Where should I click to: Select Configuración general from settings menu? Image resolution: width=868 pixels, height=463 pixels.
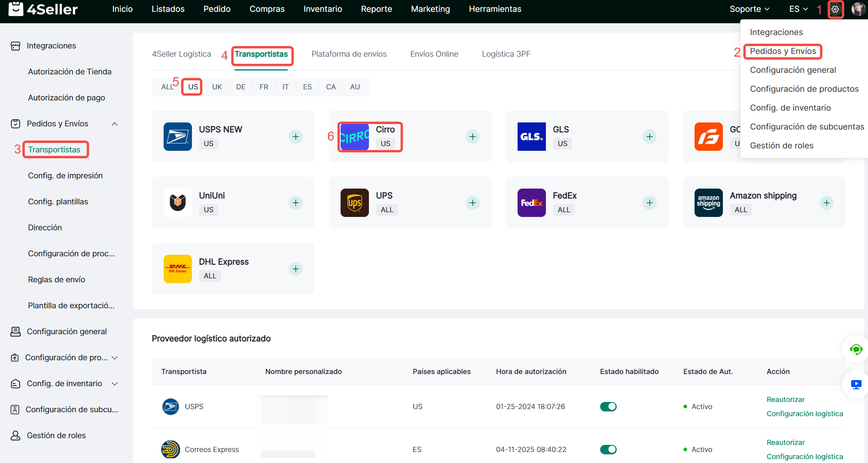click(792, 70)
